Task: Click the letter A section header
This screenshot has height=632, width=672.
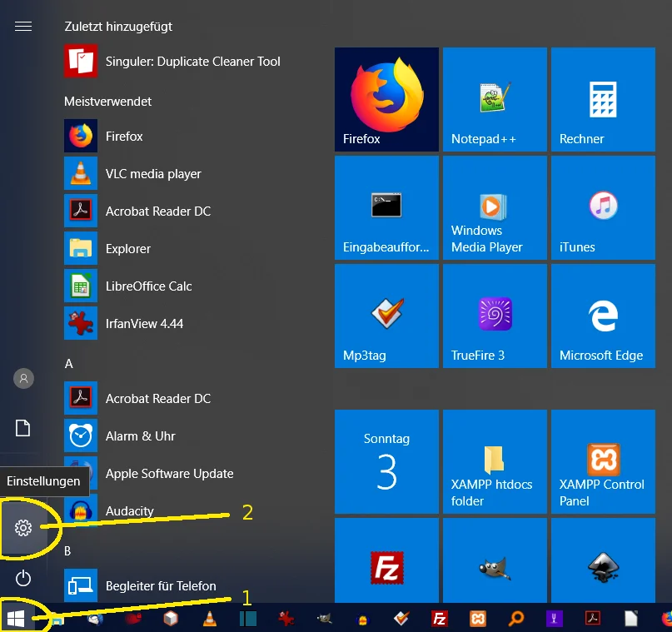Action: point(69,364)
